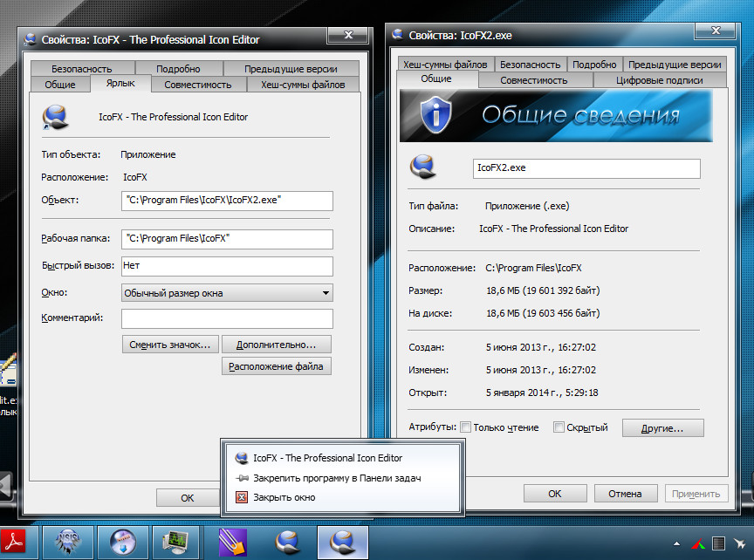Select "Закрепить программу в Панели задач"

[x=337, y=478]
